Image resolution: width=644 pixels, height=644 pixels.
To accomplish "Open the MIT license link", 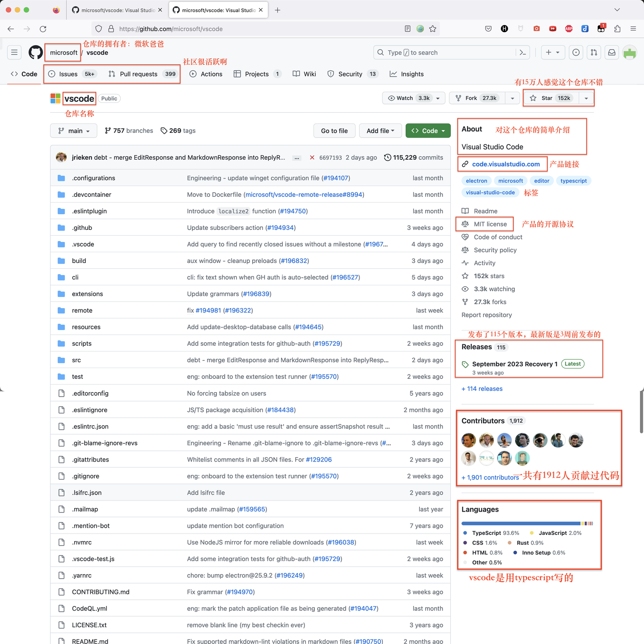I will coord(485,224).
